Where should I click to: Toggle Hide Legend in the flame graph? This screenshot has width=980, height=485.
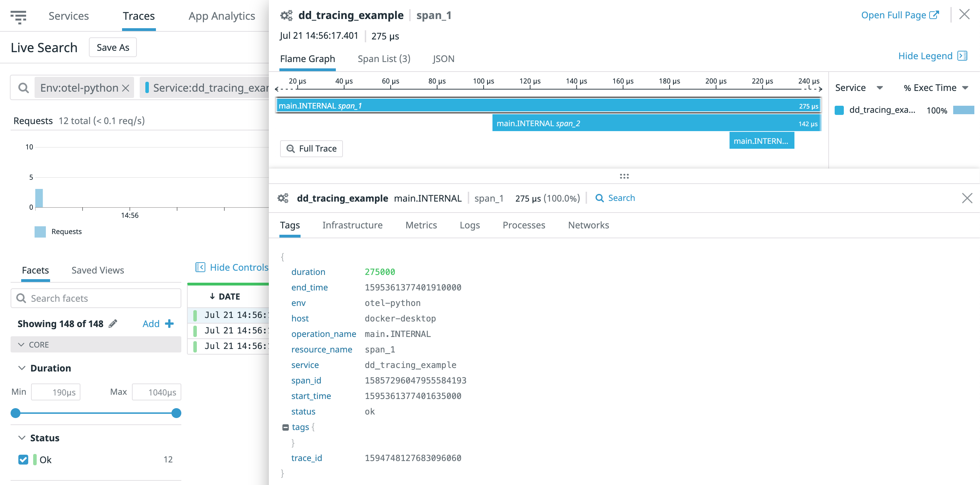(926, 55)
